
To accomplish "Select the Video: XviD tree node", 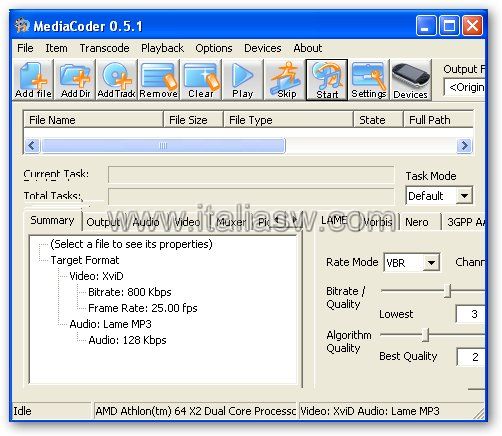I will pyautogui.click(x=96, y=276).
